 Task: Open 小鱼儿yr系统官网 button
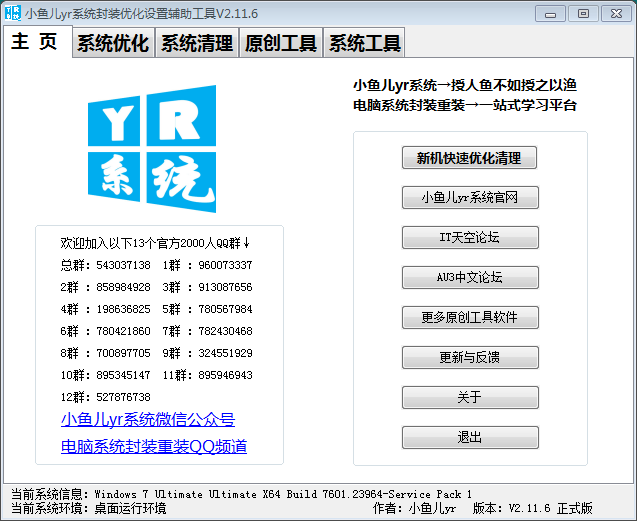(470, 198)
